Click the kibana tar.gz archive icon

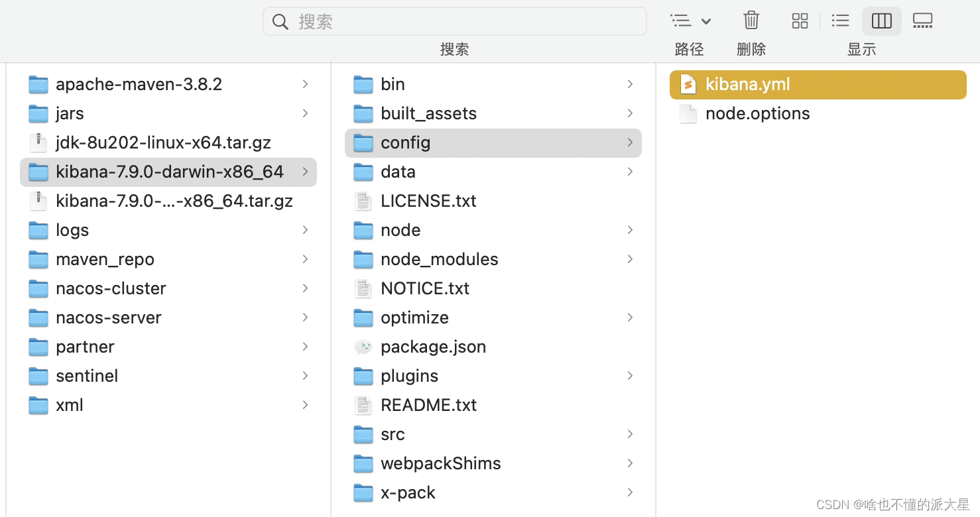[38, 201]
